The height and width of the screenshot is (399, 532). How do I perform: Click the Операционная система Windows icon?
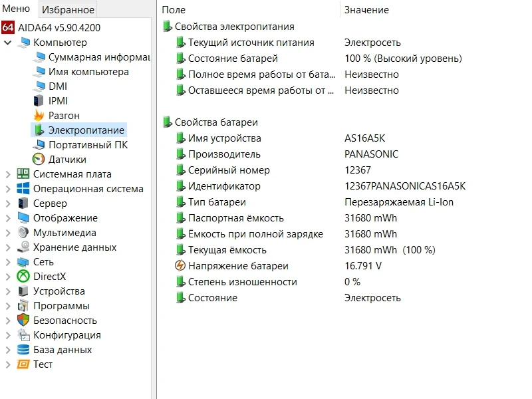[x=23, y=188]
